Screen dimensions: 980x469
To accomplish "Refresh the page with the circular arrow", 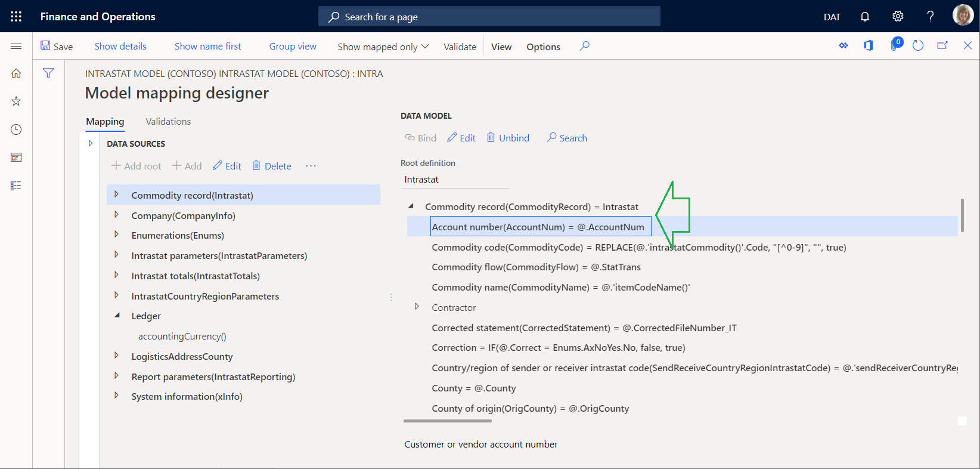I will [x=918, y=45].
